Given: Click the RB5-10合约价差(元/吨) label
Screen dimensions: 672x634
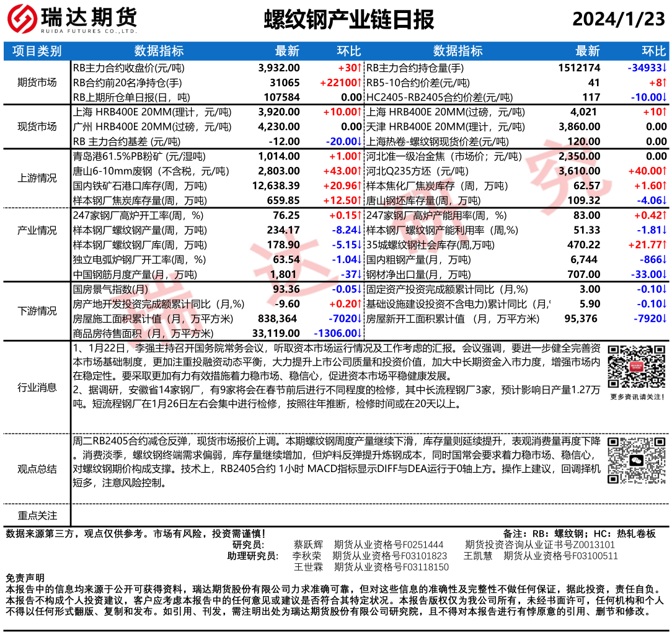Looking at the screenshot, I should pos(418,83).
